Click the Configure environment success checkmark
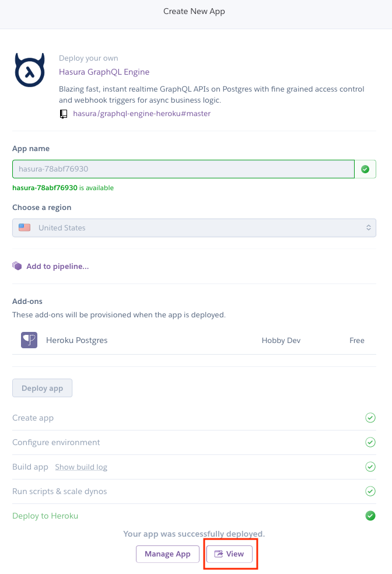Viewport: 392px width, 574px height. click(370, 442)
